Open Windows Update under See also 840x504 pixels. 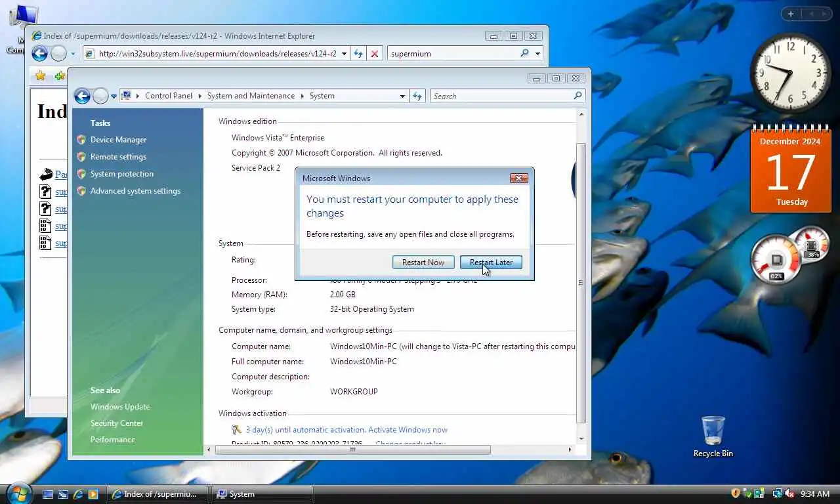point(120,407)
